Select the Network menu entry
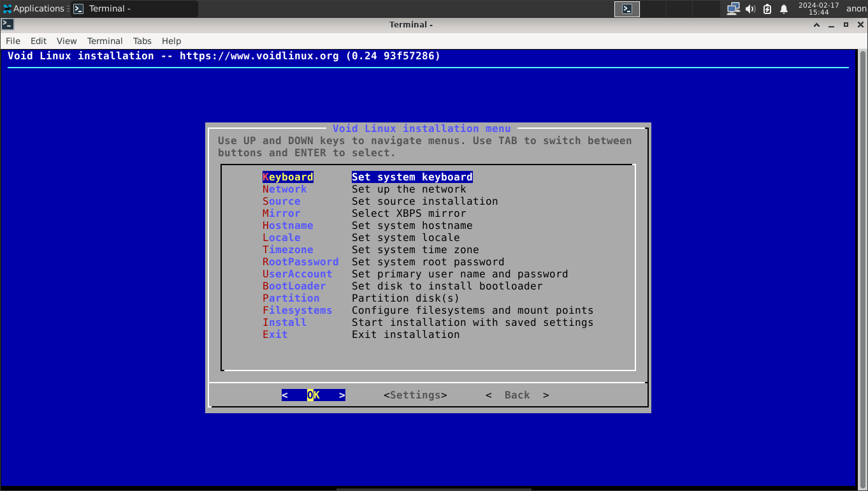Image resolution: width=868 pixels, height=491 pixels. click(285, 189)
